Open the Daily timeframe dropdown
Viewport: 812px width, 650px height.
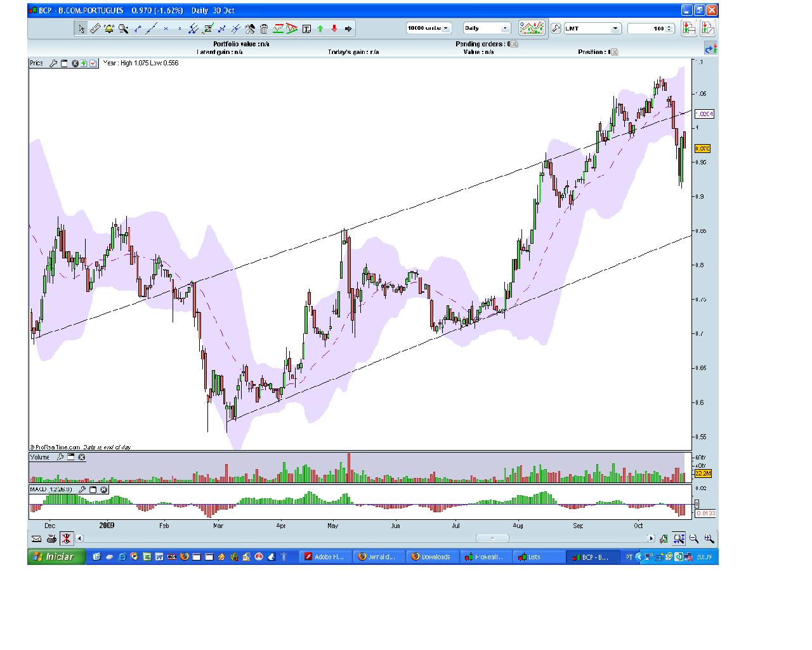coord(487,28)
